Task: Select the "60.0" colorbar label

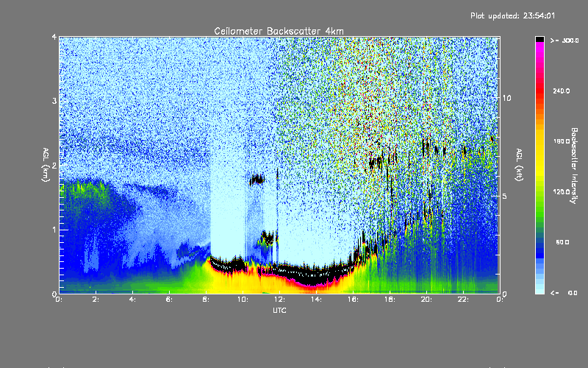Action: click(562, 242)
